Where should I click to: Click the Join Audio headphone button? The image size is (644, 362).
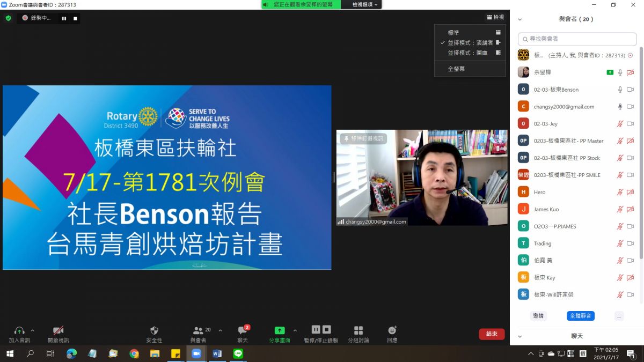tap(19, 334)
